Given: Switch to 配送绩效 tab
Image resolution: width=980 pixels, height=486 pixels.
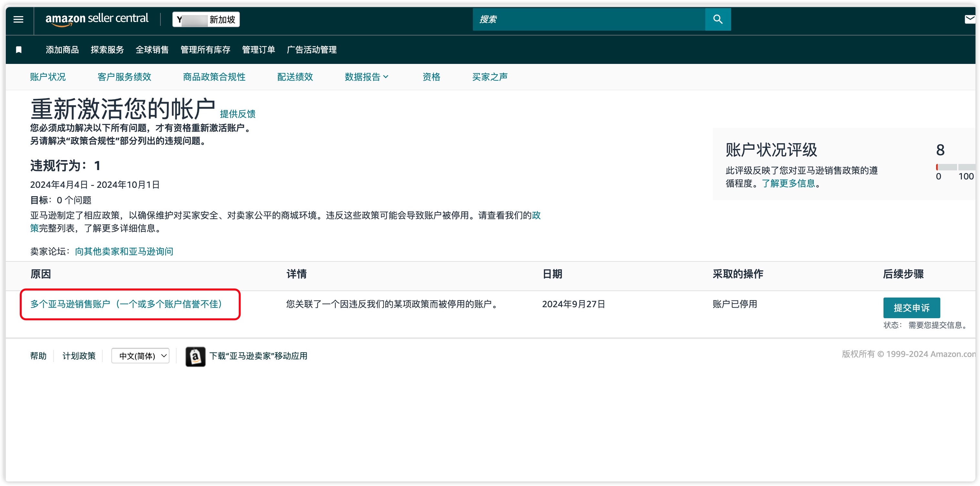Looking at the screenshot, I should click(x=295, y=77).
